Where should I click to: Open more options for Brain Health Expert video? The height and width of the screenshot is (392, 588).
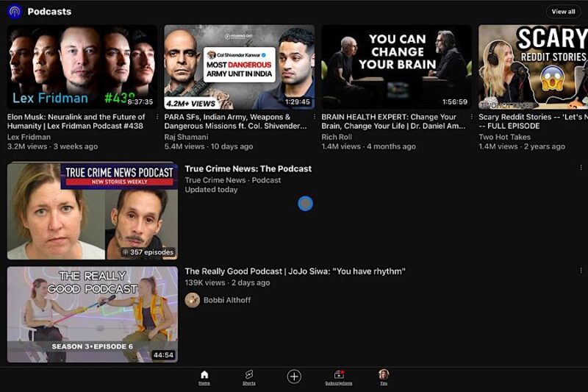471,117
